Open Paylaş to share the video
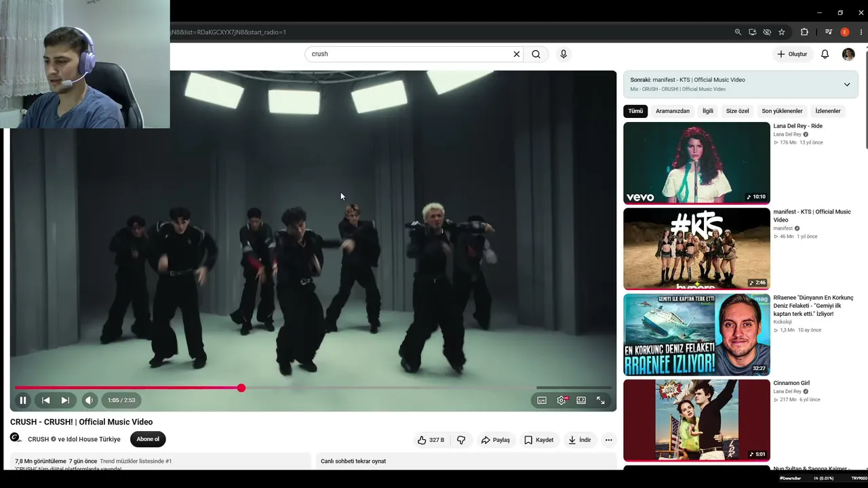The height and width of the screenshot is (488, 868). pos(495,440)
